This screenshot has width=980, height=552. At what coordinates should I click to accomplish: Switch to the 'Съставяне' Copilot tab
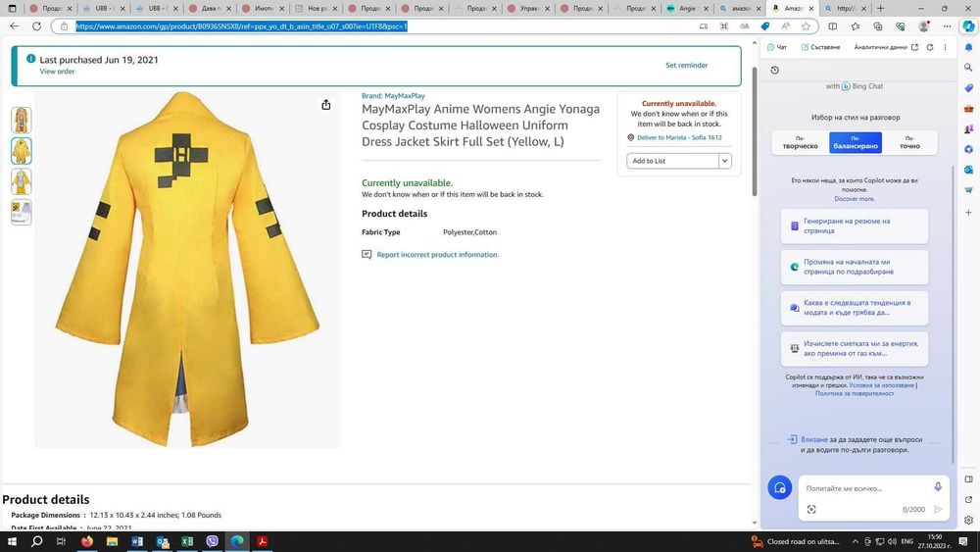click(820, 47)
